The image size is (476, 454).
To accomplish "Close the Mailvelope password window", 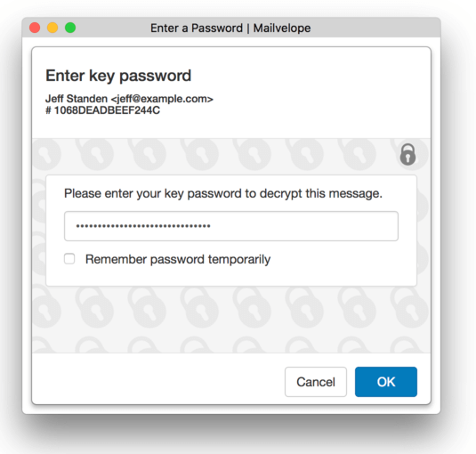I will 35,28.
